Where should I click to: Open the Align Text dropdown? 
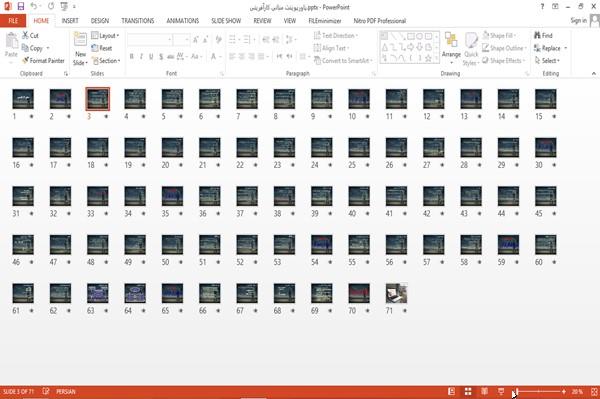(331, 48)
